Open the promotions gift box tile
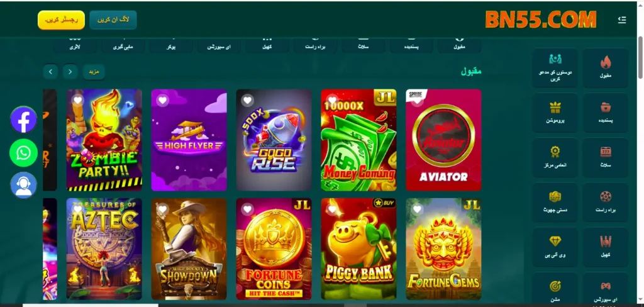Screen dimensions: 644x307 (x=555, y=113)
